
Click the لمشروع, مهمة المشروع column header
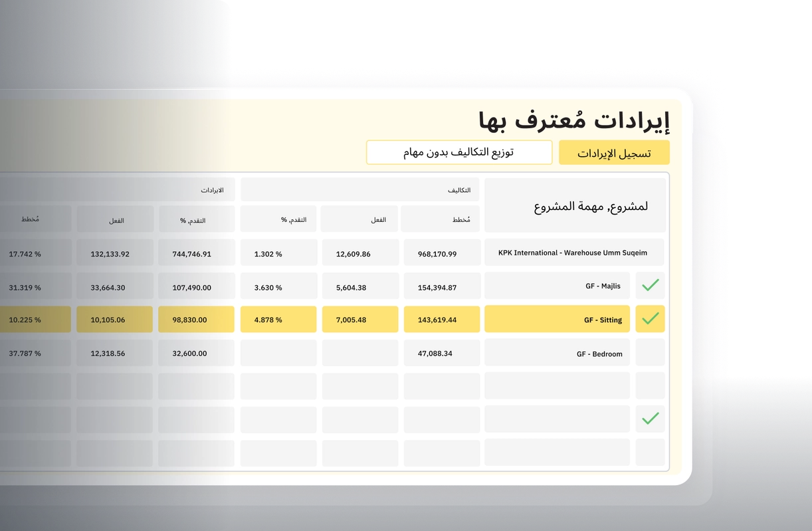(575, 205)
